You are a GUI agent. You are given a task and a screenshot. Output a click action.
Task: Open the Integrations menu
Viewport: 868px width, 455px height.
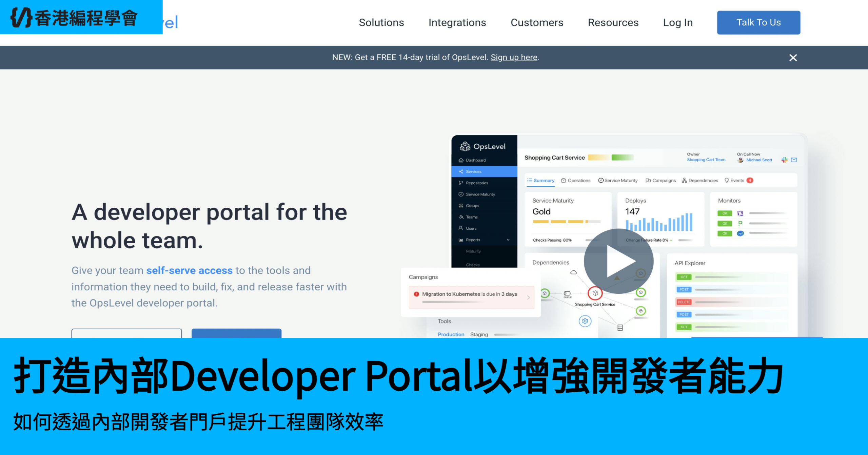click(x=457, y=22)
